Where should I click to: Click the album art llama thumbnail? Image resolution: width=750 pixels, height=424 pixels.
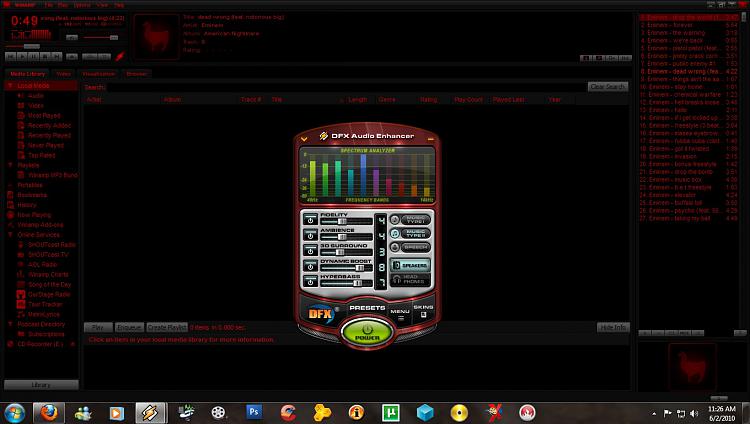(156, 37)
